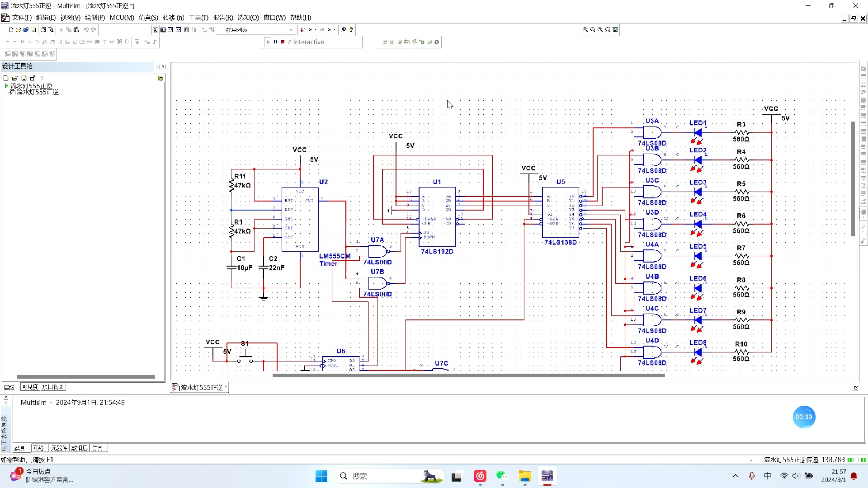Viewport: 868px width, 488px height.
Task: Open the MCU(M) menu
Action: 122,18
